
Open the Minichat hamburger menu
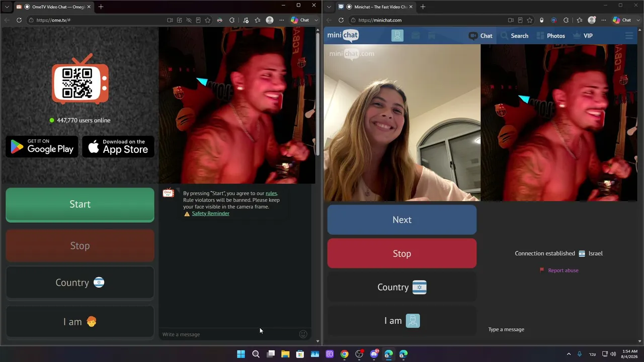click(x=629, y=36)
